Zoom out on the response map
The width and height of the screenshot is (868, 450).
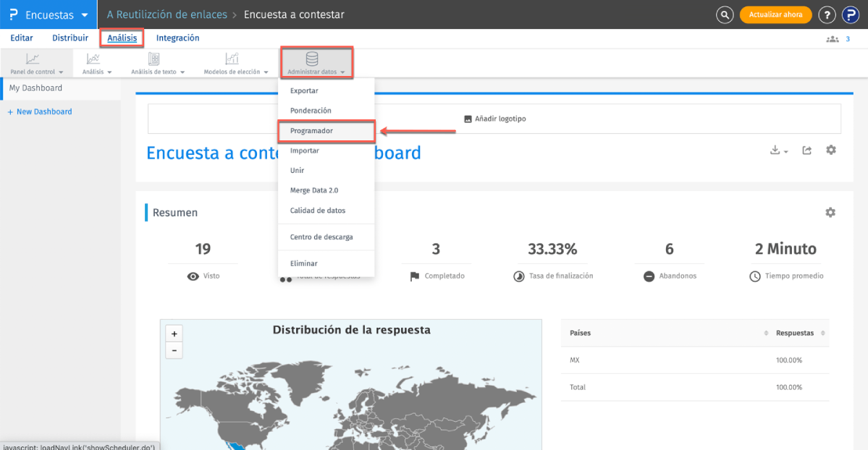(x=174, y=351)
